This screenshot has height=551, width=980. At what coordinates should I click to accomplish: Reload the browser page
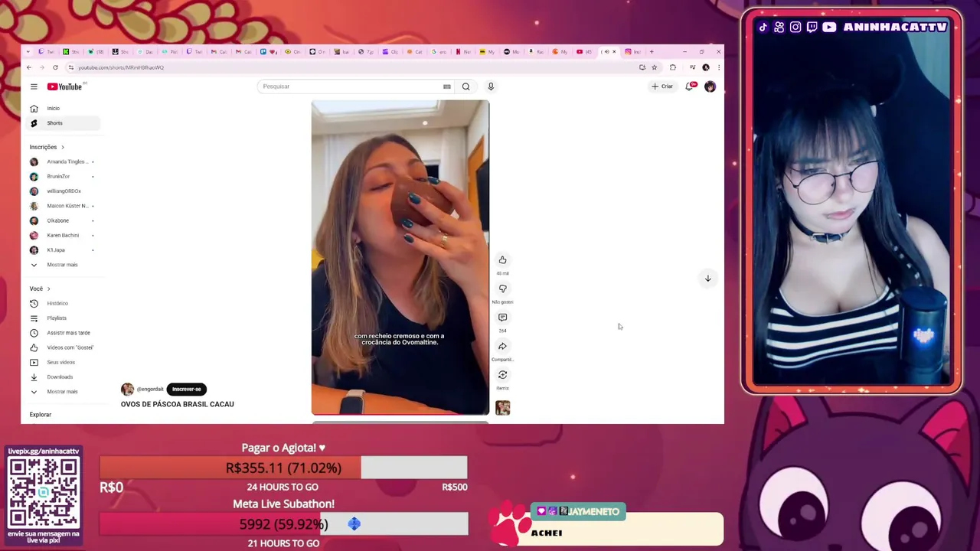55,67
